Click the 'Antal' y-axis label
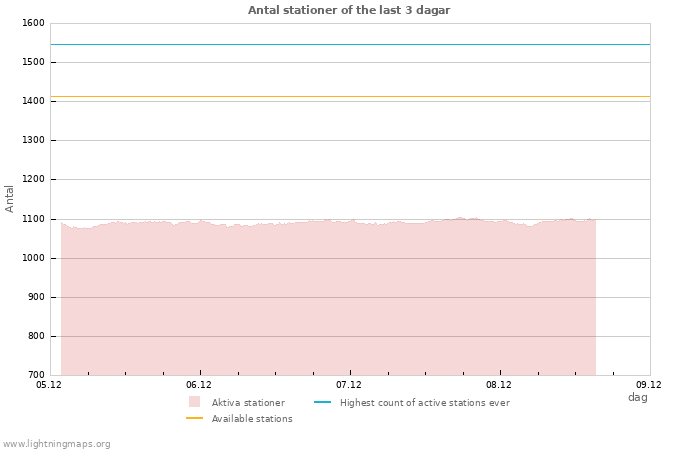The height and width of the screenshot is (450, 700). click(x=10, y=198)
